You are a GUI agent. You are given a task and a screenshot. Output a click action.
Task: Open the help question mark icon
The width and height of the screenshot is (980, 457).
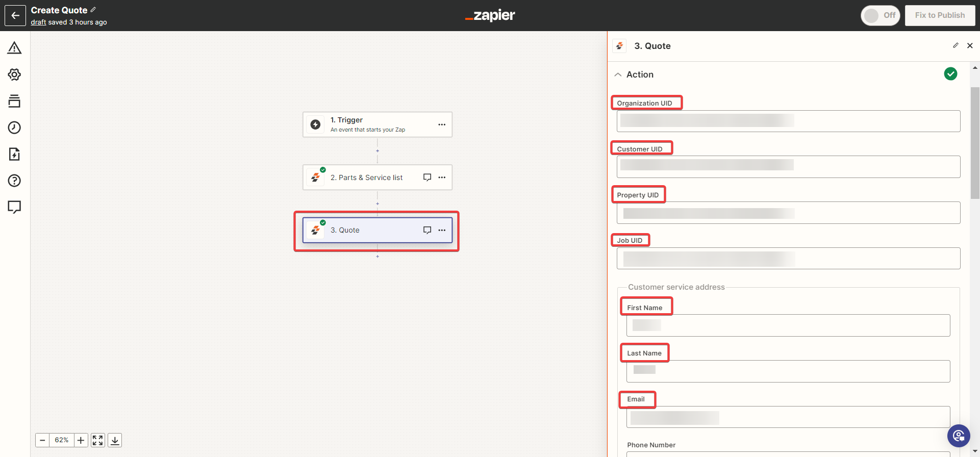click(14, 181)
